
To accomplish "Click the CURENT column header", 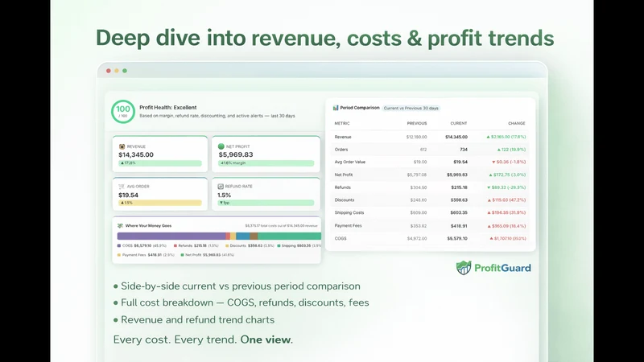I will [459, 124].
